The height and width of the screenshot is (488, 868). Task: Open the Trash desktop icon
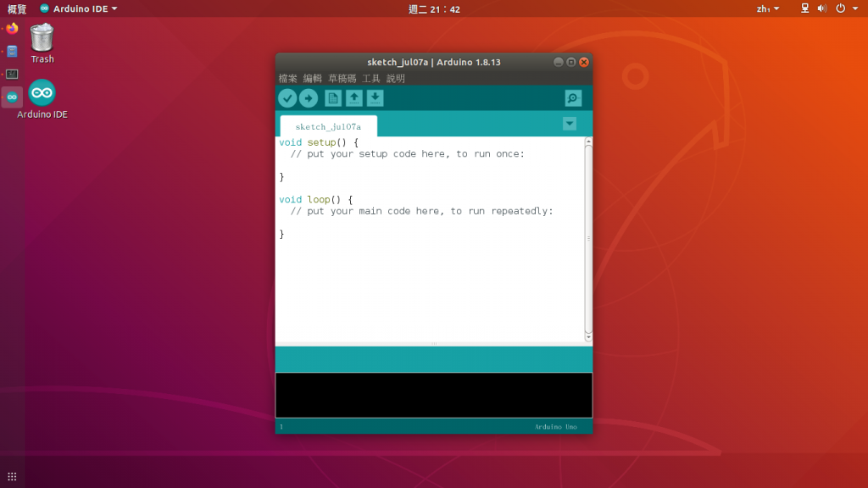[x=42, y=43]
